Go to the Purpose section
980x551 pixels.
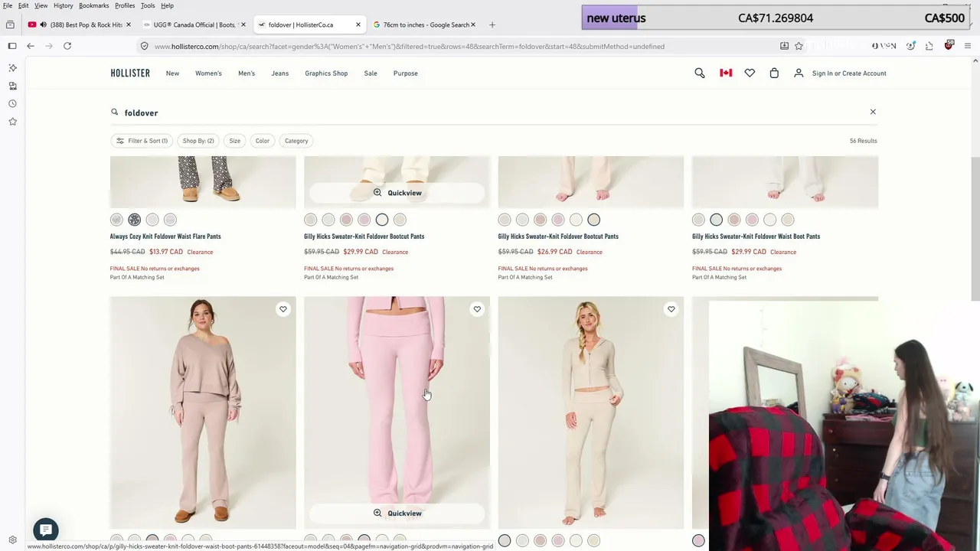coord(406,73)
